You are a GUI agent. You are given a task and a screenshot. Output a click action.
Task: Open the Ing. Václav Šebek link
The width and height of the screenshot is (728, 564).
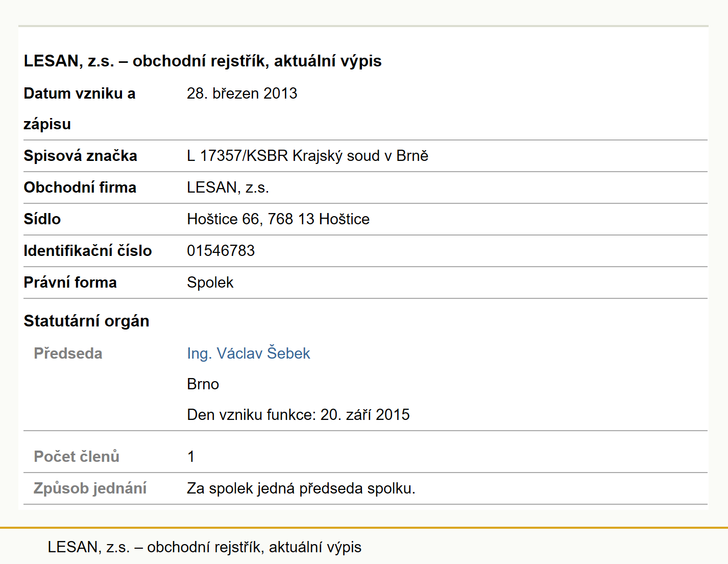pos(248,353)
